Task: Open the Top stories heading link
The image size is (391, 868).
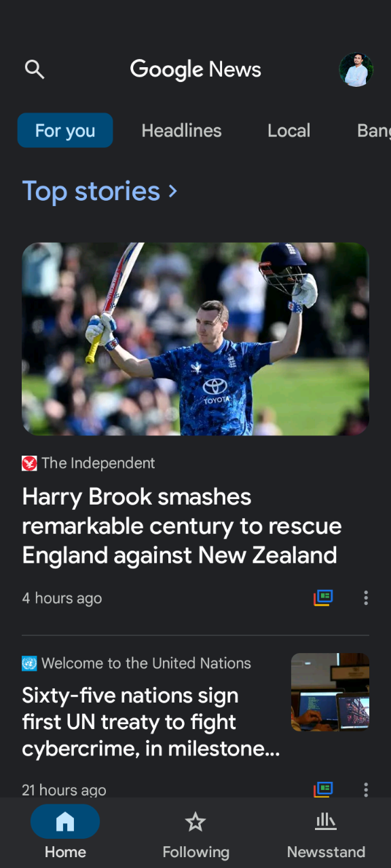Action: pyautogui.click(x=91, y=191)
